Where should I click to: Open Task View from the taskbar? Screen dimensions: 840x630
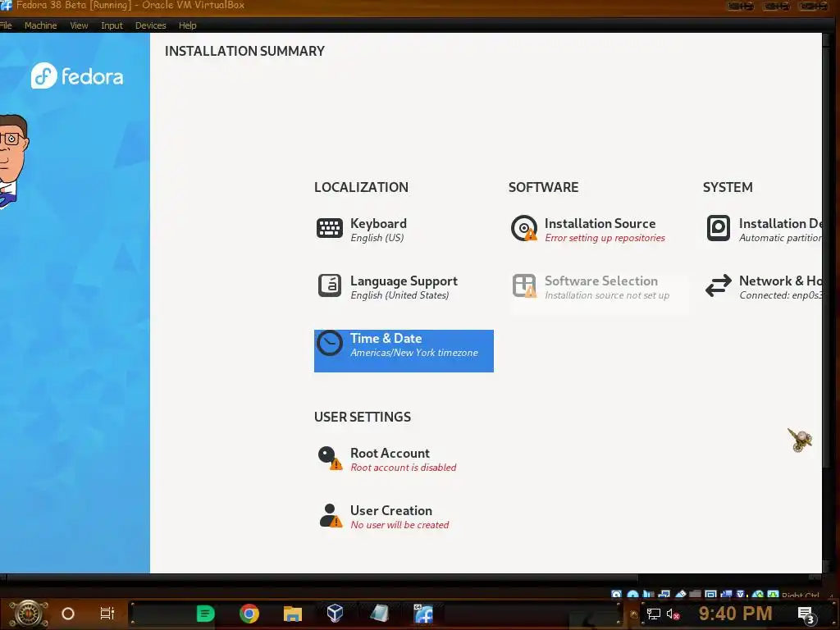(x=107, y=614)
